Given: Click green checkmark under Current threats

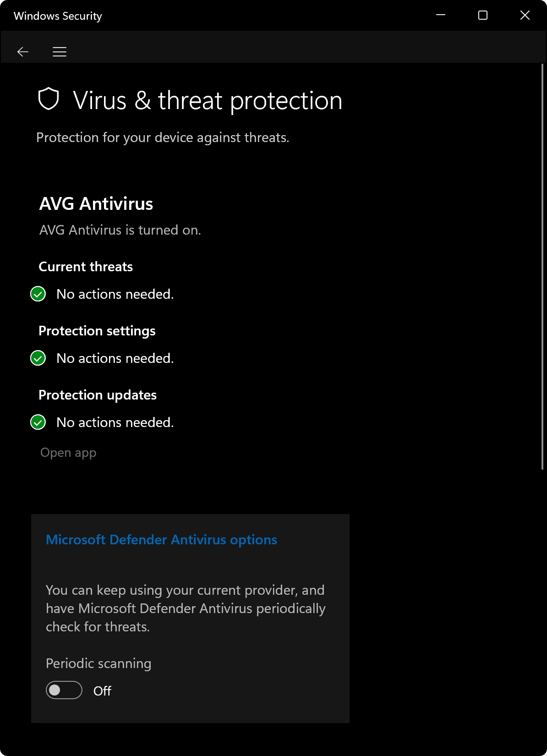Looking at the screenshot, I should click(x=38, y=294).
